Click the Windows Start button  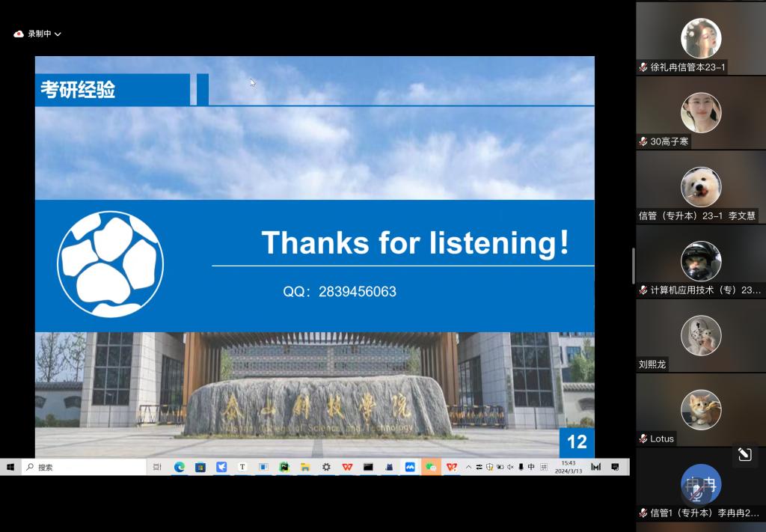coord(10,467)
